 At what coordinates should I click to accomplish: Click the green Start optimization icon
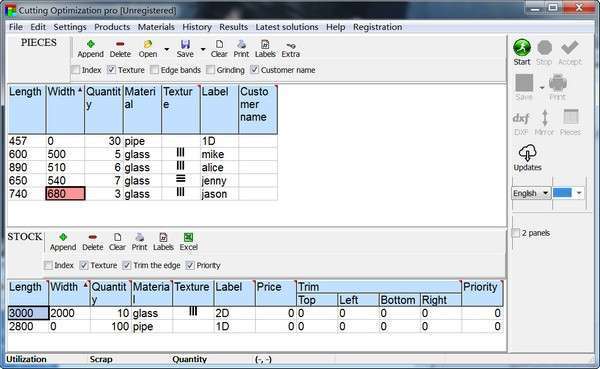click(x=522, y=48)
